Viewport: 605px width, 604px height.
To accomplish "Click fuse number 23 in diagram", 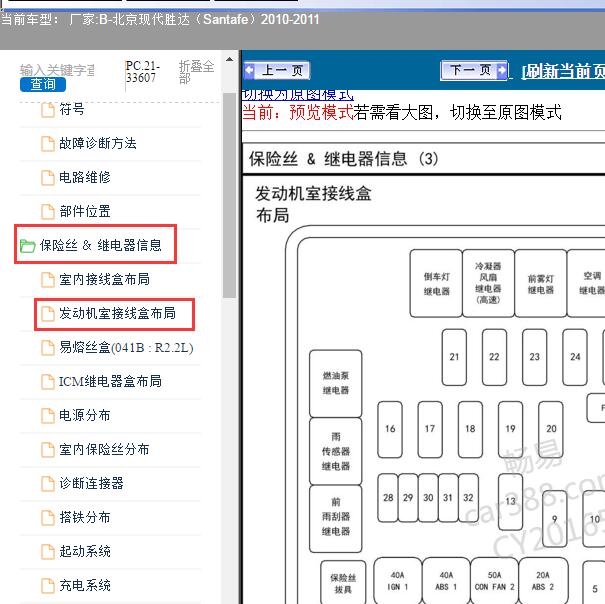I will (x=534, y=357).
